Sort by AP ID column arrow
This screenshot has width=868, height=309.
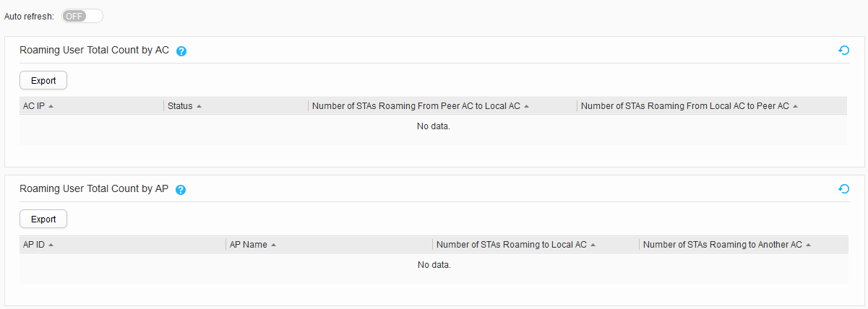tap(51, 245)
